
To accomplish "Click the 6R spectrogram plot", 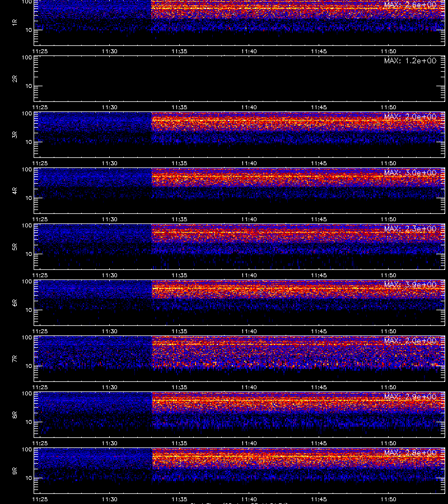I will pos(240,302).
